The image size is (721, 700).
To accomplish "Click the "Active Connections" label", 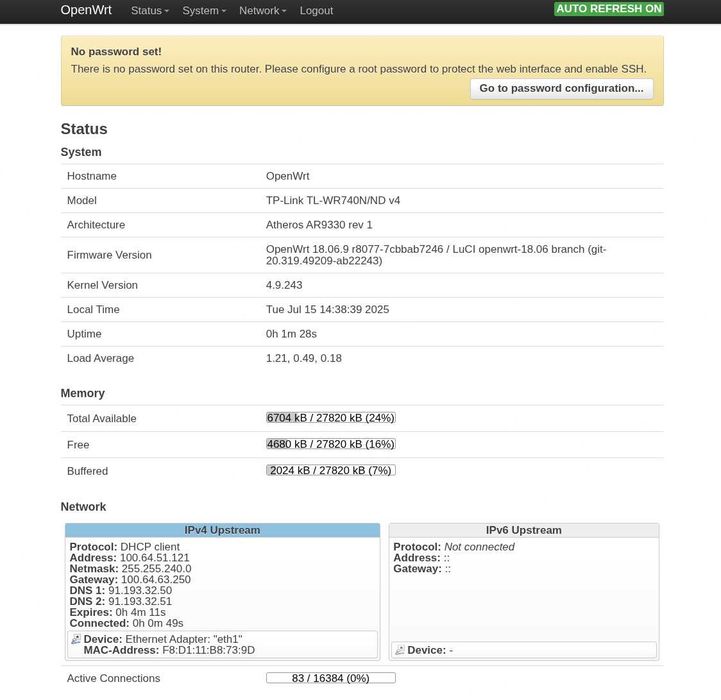I will [x=114, y=678].
